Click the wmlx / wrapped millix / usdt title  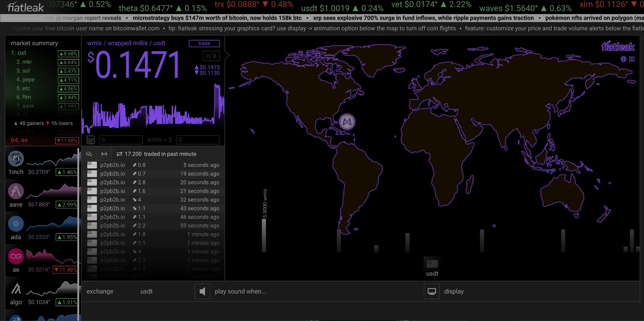126,43
